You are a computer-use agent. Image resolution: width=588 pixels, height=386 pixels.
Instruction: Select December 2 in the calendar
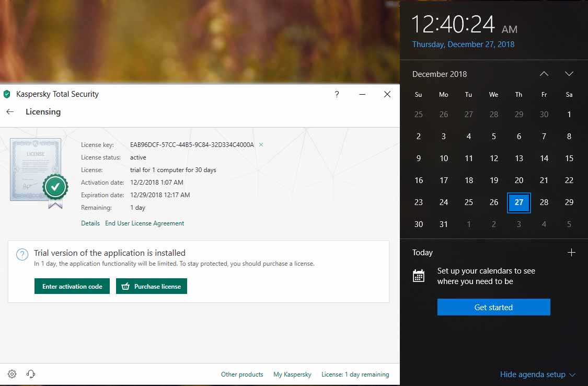[x=419, y=136]
